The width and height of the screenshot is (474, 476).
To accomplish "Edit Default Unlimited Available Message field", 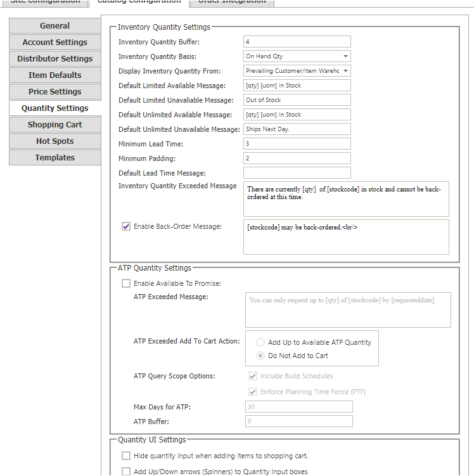I will [297, 115].
